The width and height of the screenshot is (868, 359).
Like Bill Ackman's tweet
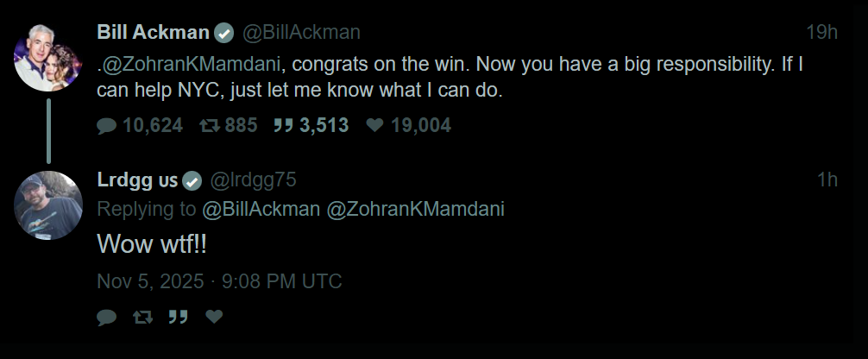click(x=374, y=126)
